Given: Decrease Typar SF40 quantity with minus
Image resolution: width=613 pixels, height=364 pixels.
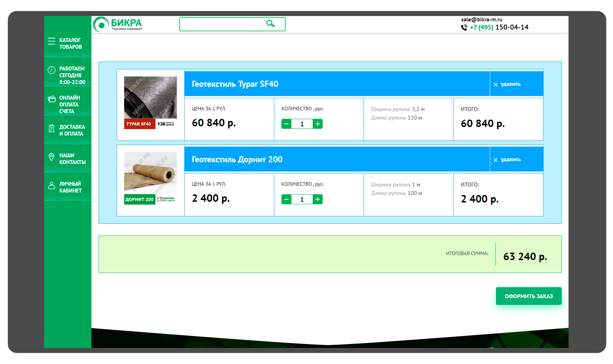Looking at the screenshot, I should click(x=286, y=124).
